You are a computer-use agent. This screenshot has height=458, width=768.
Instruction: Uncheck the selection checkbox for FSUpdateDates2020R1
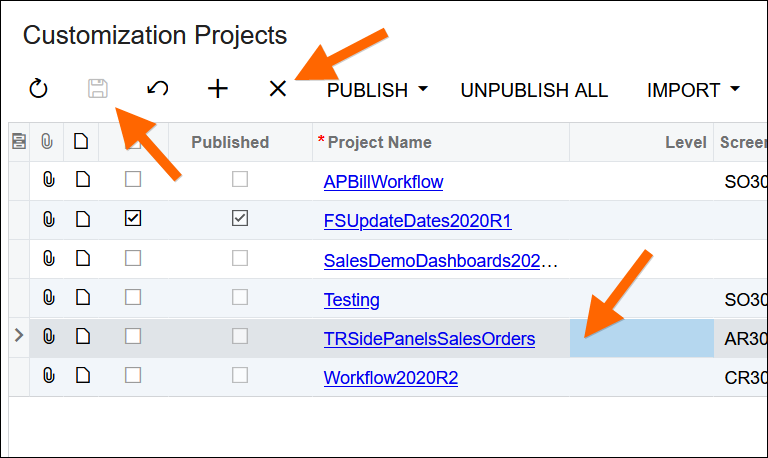click(x=133, y=219)
